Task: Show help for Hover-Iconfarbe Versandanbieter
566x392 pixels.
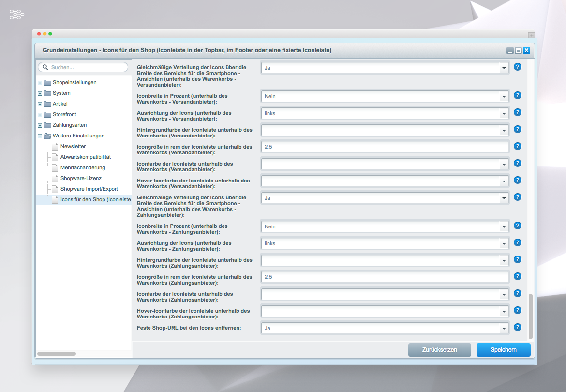Action: (517, 180)
